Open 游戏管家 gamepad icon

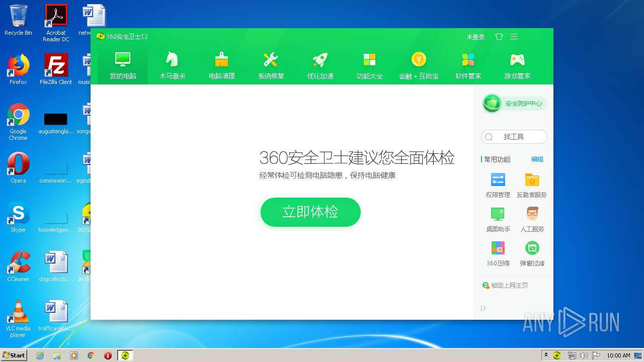coord(518,65)
